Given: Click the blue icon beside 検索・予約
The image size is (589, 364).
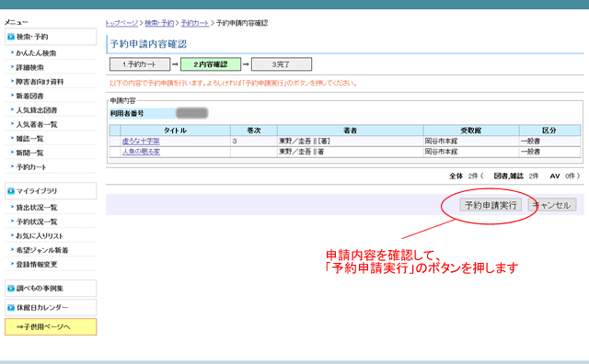Looking at the screenshot, I should 11,37.
